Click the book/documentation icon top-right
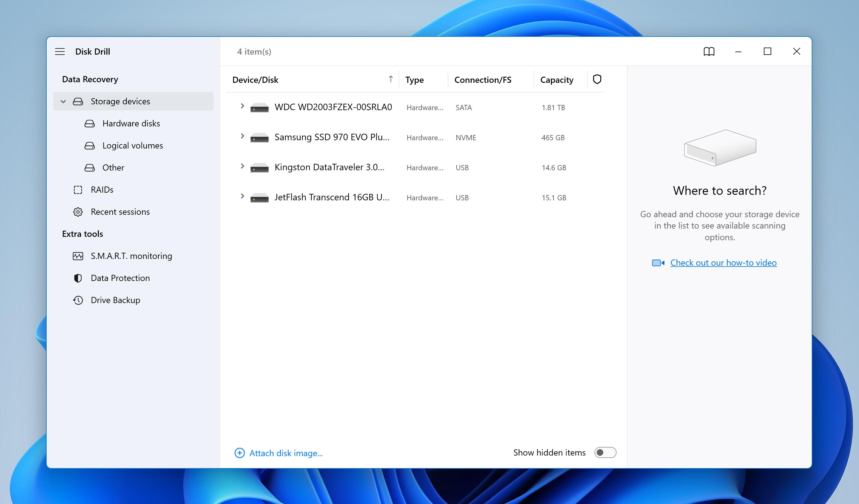 pyautogui.click(x=710, y=51)
